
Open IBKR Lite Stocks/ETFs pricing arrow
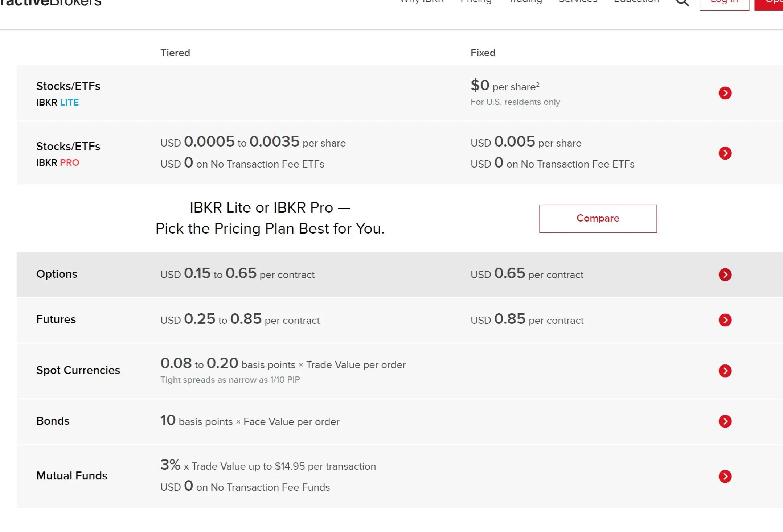tap(725, 93)
